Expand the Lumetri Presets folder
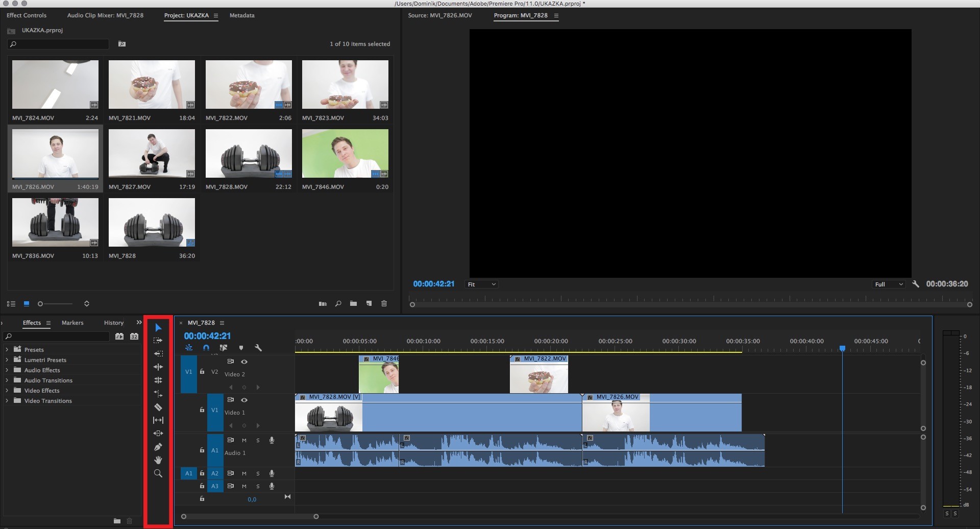 click(7, 360)
